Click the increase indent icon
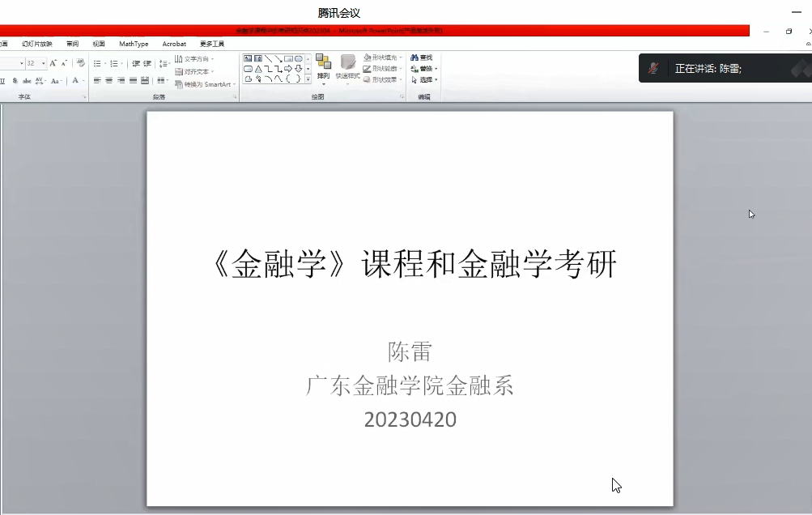This screenshot has width=812, height=515. point(147,63)
